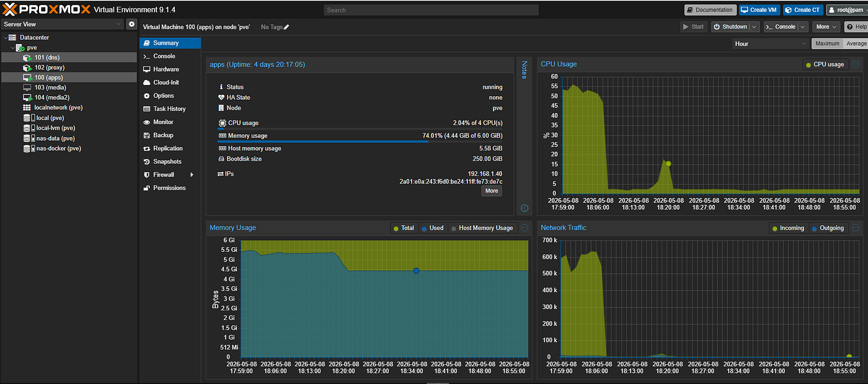
Task: Click the Bootdisk size drive icon
Action: click(222, 159)
